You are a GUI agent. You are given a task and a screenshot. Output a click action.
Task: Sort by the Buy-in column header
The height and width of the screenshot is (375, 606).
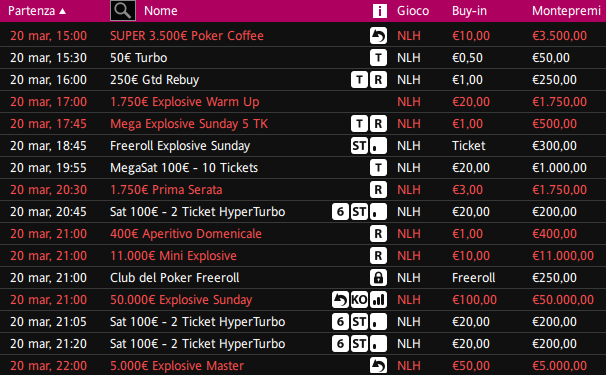[469, 11]
